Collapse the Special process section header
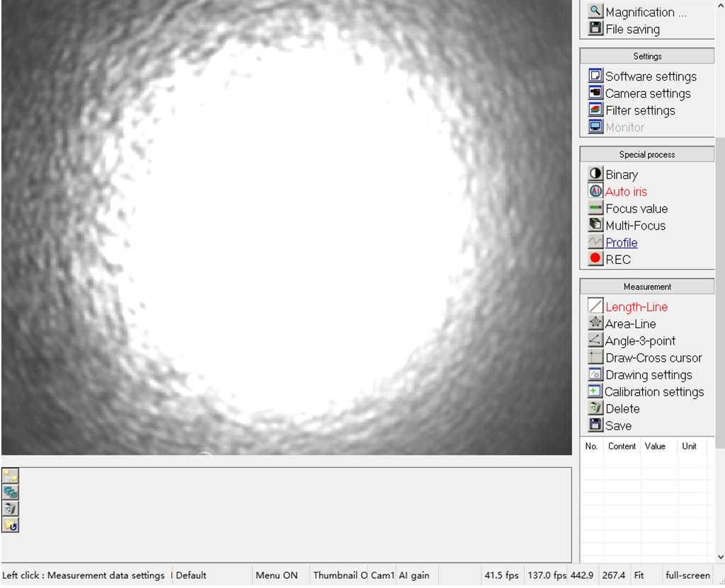Screen dimensions: 725x588 [x=647, y=154]
